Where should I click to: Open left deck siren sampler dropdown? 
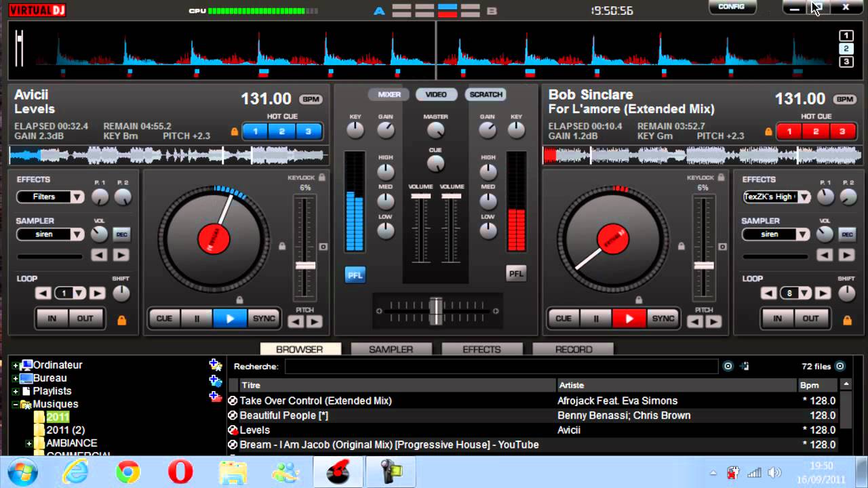[77, 235]
